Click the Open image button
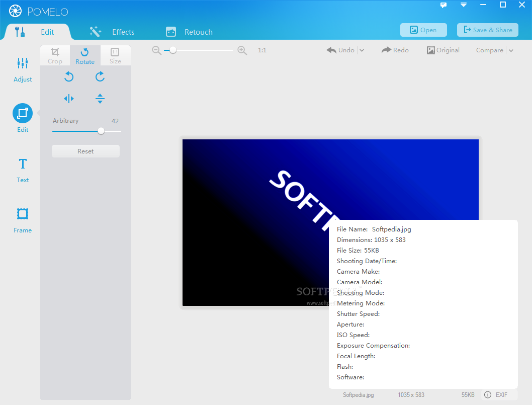Screen dimensions: 532x405 click(423, 30)
